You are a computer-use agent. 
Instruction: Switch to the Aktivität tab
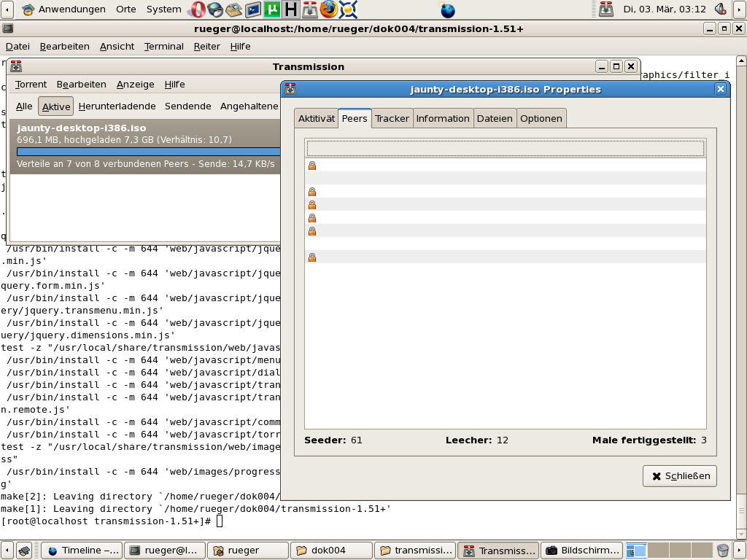click(x=317, y=119)
